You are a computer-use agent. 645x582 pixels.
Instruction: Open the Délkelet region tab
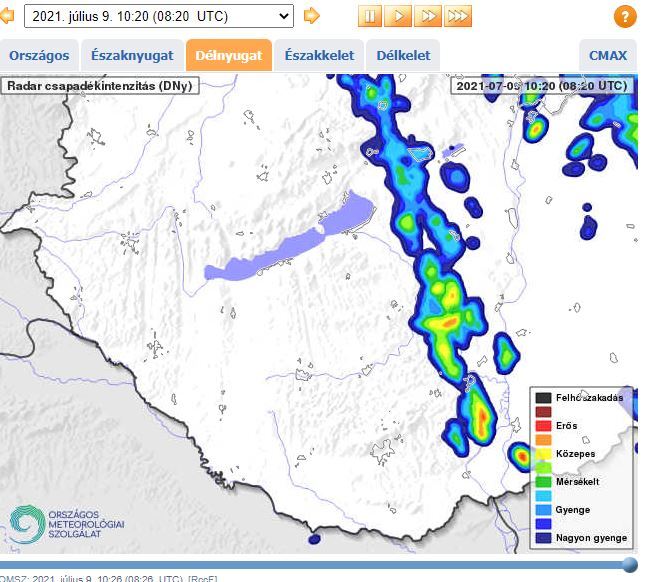coord(404,56)
